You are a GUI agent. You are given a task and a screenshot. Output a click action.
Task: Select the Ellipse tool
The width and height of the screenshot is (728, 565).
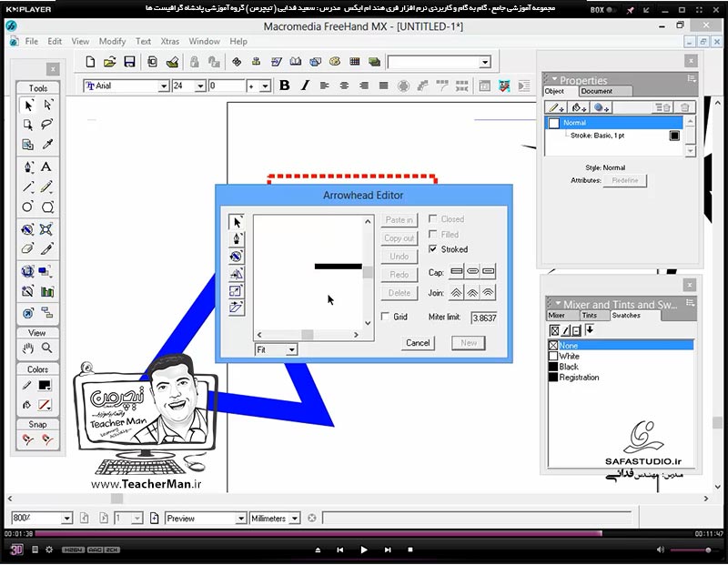click(28, 207)
